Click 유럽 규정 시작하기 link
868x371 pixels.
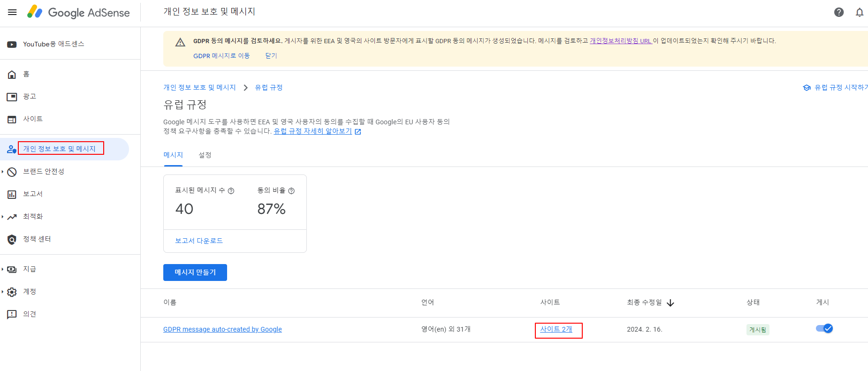point(841,88)
